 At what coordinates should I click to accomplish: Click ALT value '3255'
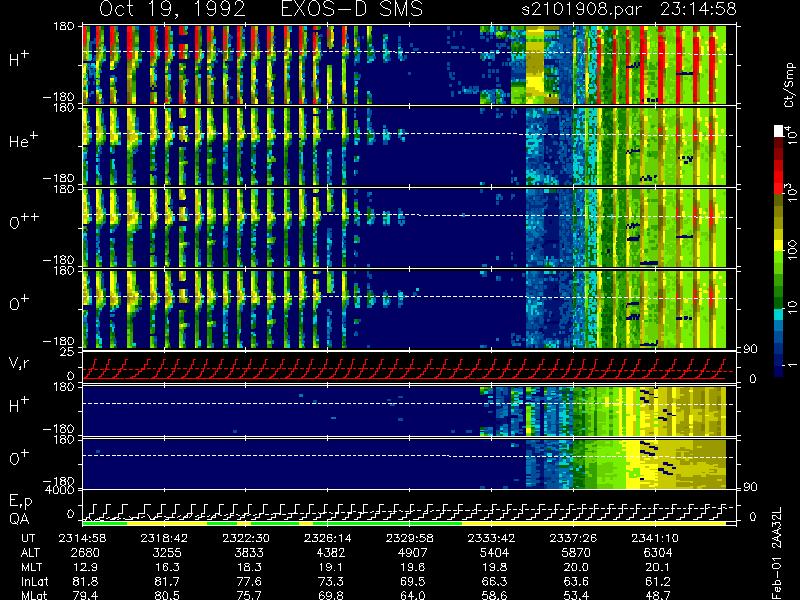[x=167, y=553]
